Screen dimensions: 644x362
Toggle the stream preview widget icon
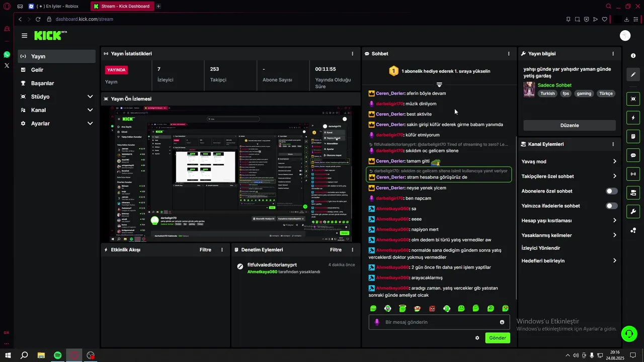[633, 99]
